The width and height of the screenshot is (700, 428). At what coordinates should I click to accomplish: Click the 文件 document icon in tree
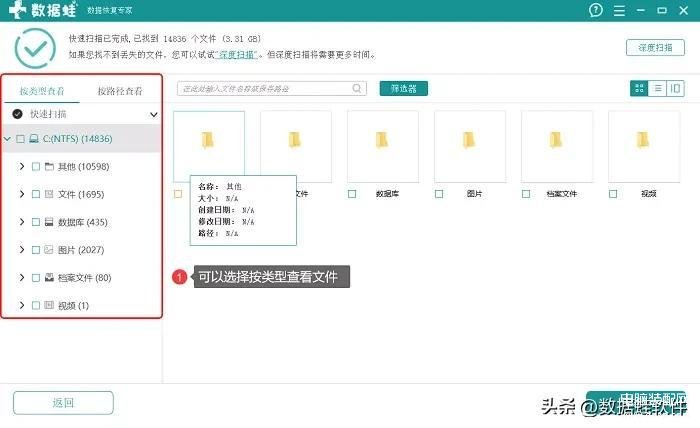click(49, 194)
